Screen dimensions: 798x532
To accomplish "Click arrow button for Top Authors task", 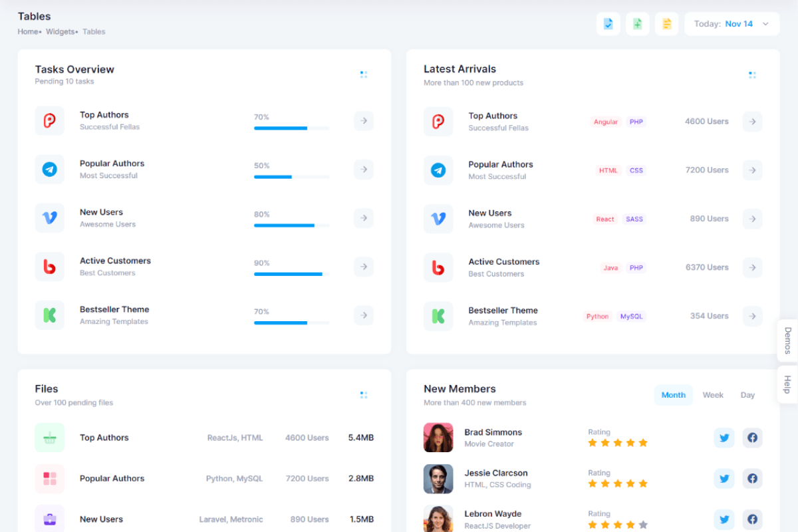I will point(363,121).
